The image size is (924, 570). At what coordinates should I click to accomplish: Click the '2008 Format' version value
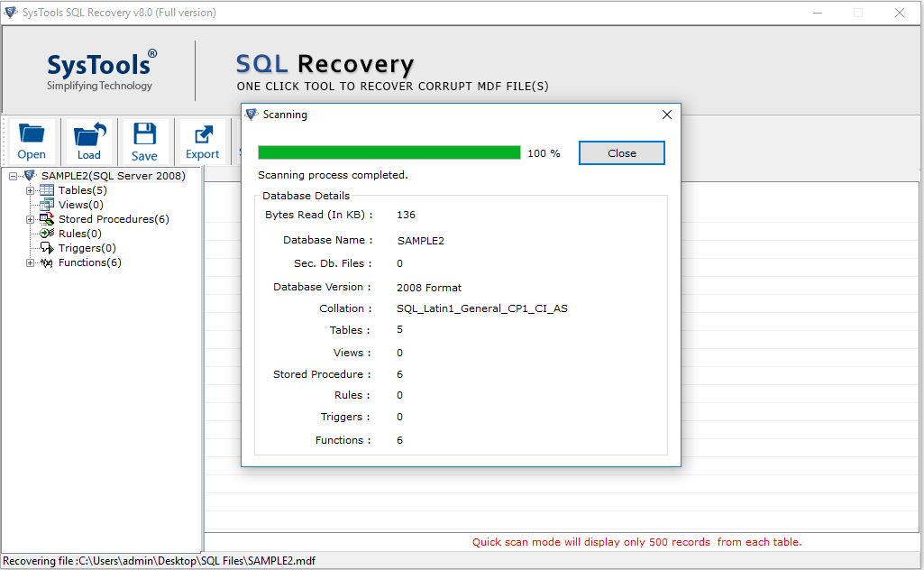(x=429, y=288)
